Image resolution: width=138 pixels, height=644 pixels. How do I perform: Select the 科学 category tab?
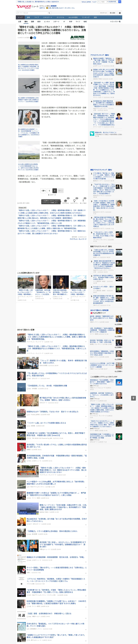click(x=71, y=21)
